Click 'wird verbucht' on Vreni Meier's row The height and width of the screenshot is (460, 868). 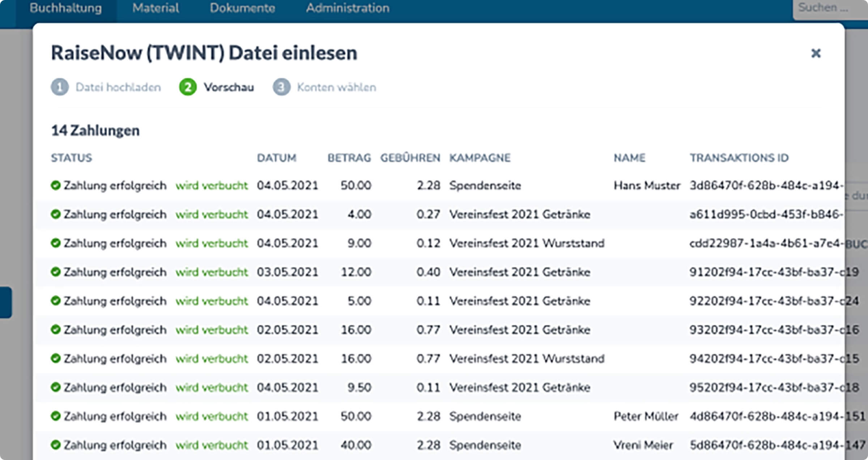212,445
